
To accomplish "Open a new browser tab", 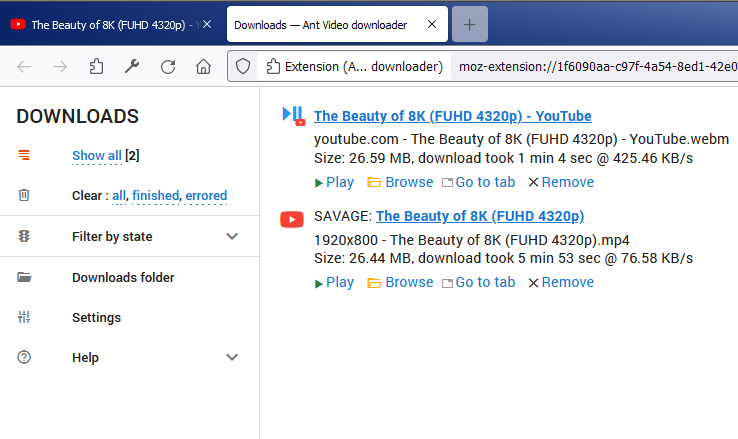I will point(469,24).
